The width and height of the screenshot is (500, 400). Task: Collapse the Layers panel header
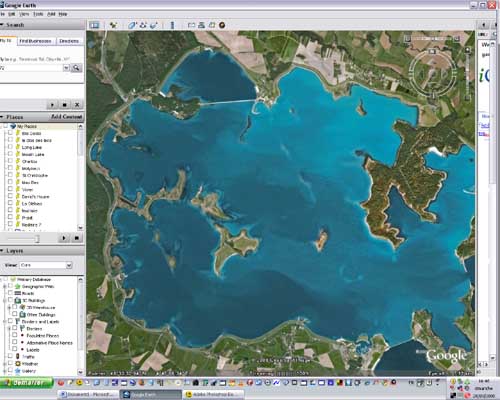[x=42, y=251]
